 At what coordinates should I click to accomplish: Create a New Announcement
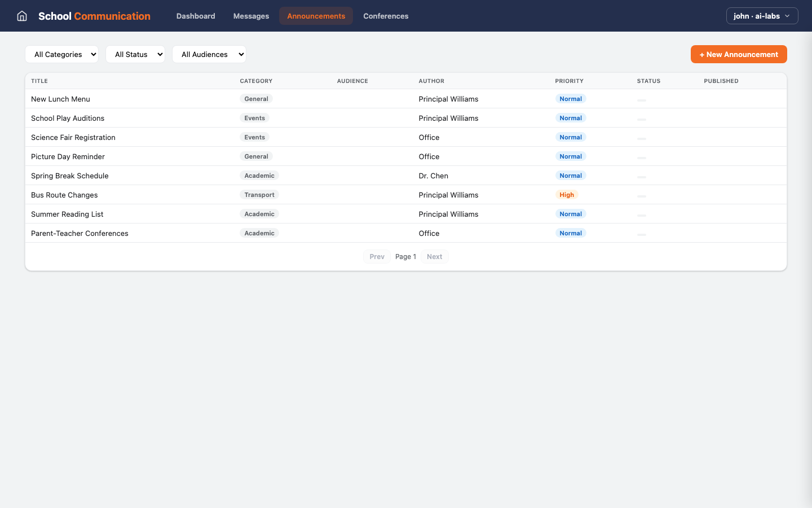pyautogui.click(x=739, y=54)
